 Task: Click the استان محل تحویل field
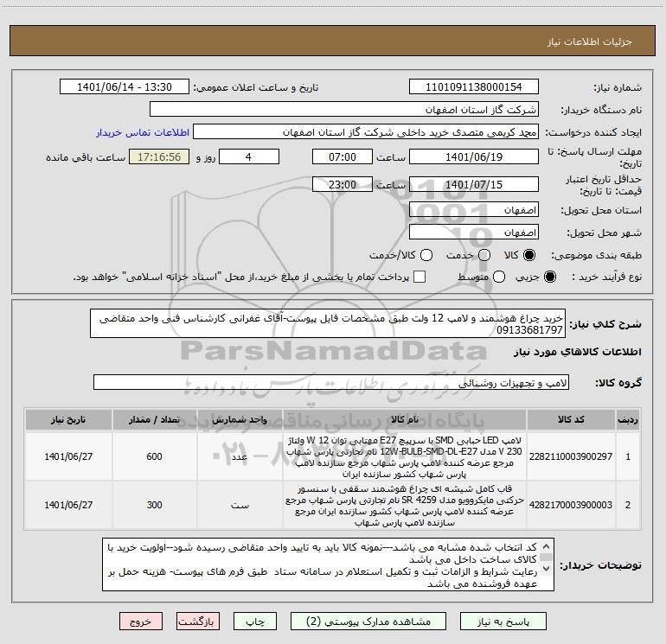pos(474,210)
